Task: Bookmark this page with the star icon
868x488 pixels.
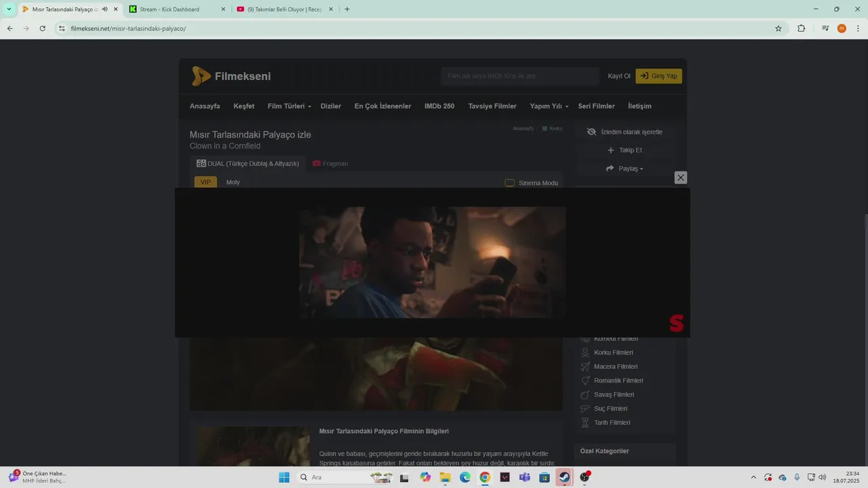Action: click(778, 28)
